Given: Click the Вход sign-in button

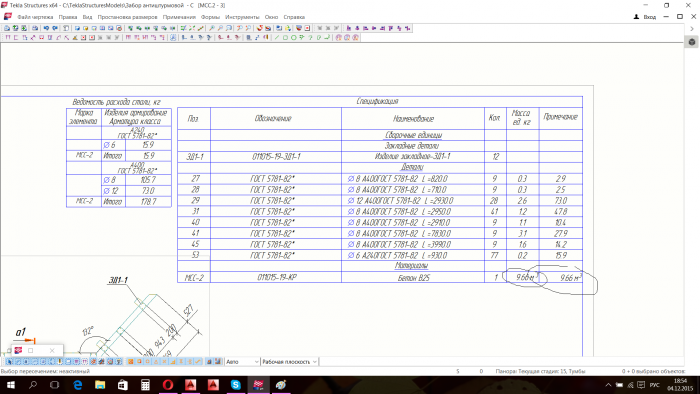Looking at the screenshot, I should coord(645,17).
